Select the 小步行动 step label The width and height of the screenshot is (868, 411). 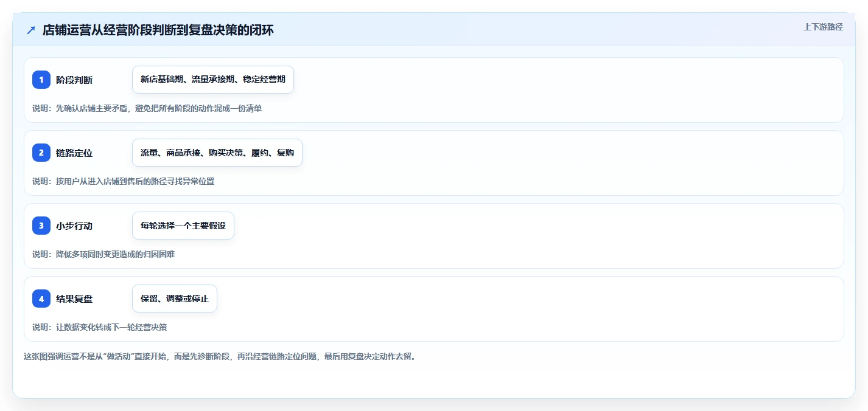[74, 226]
